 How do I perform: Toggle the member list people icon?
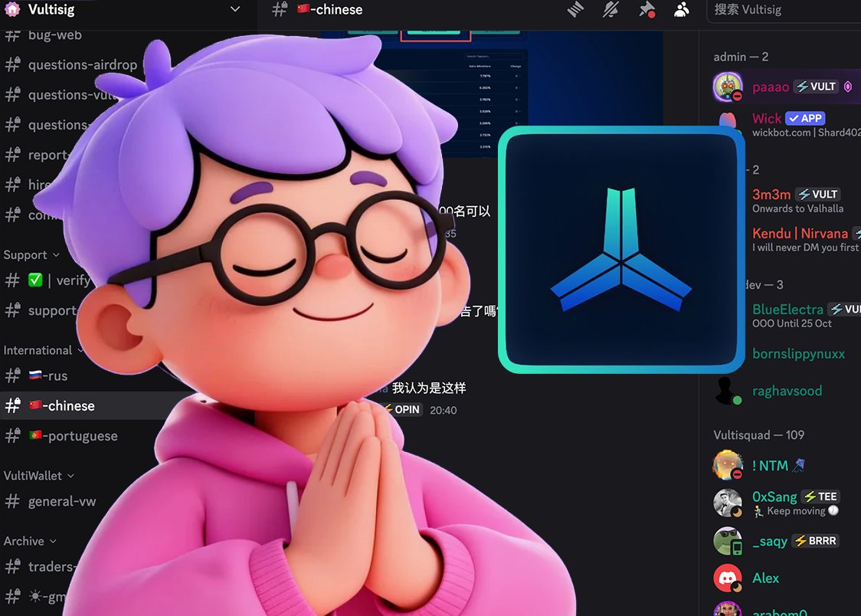[x=682, y=9]
